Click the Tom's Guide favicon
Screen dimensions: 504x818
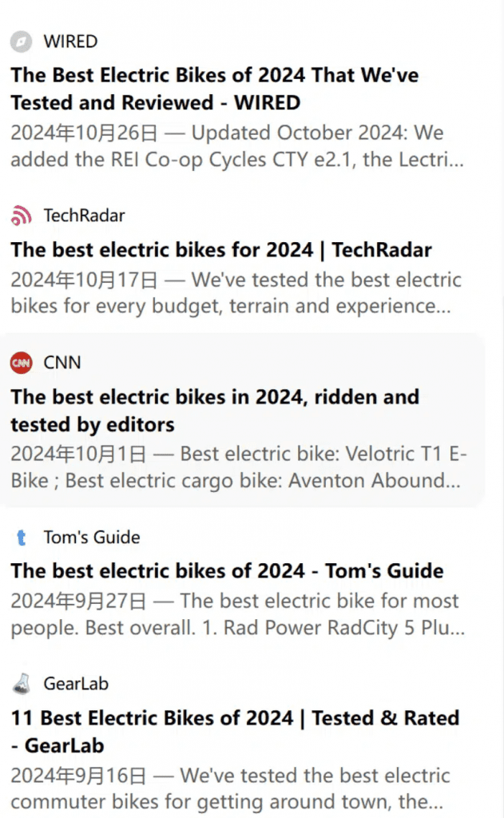[21, 538]
